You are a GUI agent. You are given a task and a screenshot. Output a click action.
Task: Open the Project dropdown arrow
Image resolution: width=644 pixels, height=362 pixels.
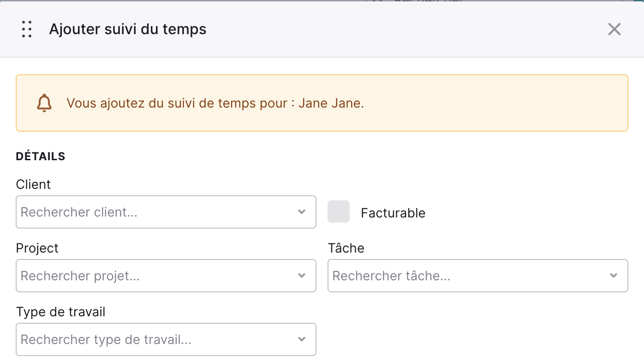(x=302, y=276)
